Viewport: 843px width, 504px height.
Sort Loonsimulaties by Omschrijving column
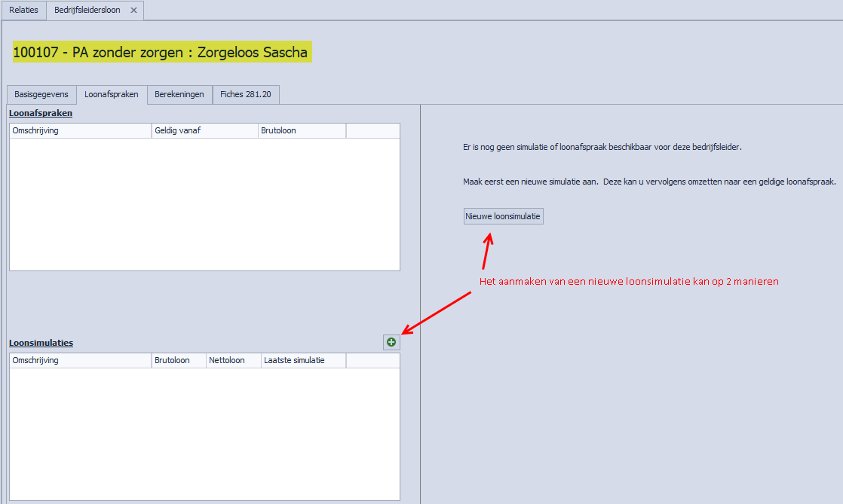(80, 360)
